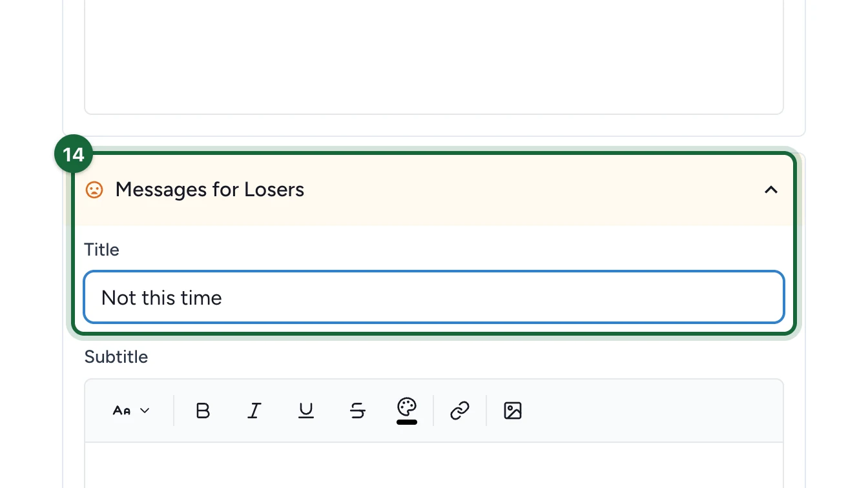Viewport: 868px width, 488px height.
Task: Click the Subtitle field label
Action: point(116,357)
